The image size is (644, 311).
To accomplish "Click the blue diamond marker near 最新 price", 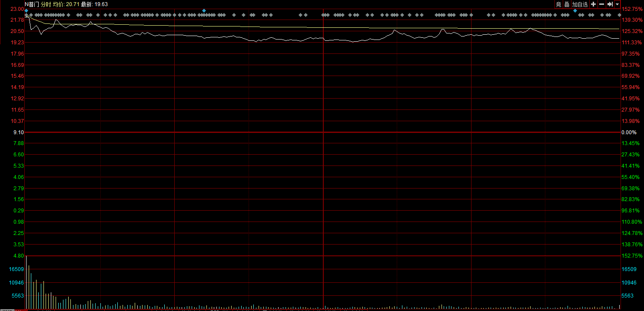I will (204, 10).
